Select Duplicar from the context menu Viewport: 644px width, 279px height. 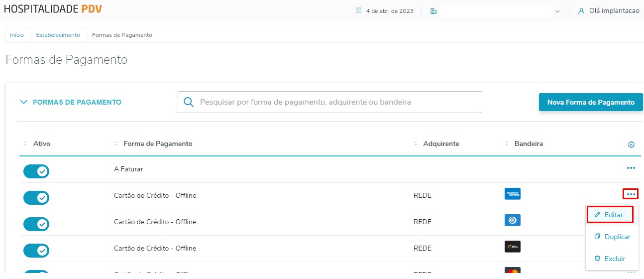tap(612, 237)
